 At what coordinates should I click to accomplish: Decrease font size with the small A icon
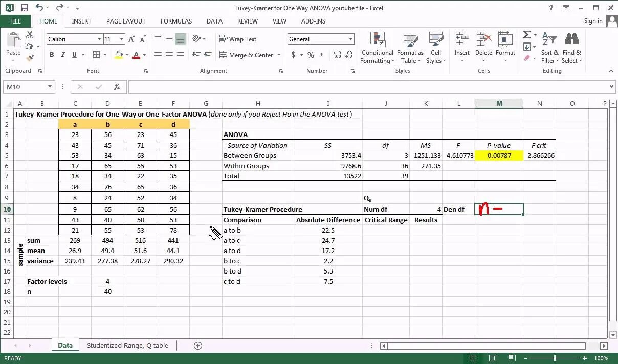143,39
